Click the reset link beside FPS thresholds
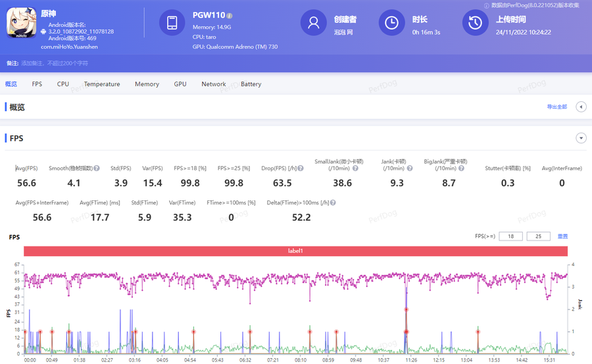This screenshot has height=364, width=592. pos(562,237)
